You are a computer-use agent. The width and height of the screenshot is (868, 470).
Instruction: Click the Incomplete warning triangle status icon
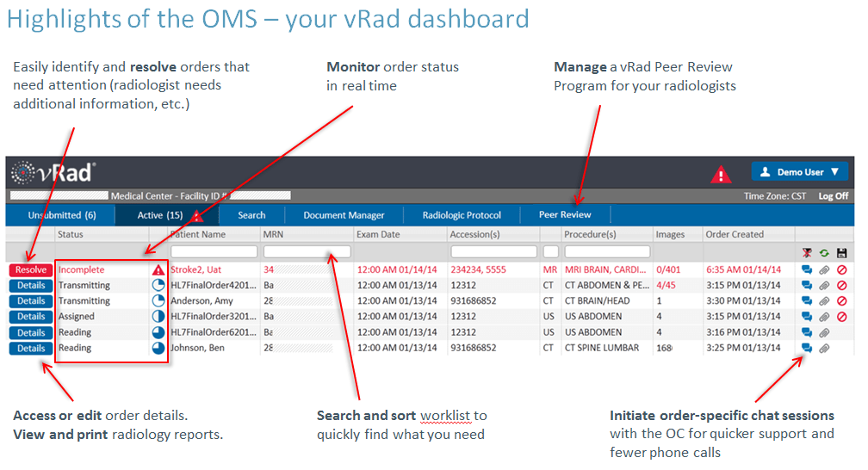point(158,269)
